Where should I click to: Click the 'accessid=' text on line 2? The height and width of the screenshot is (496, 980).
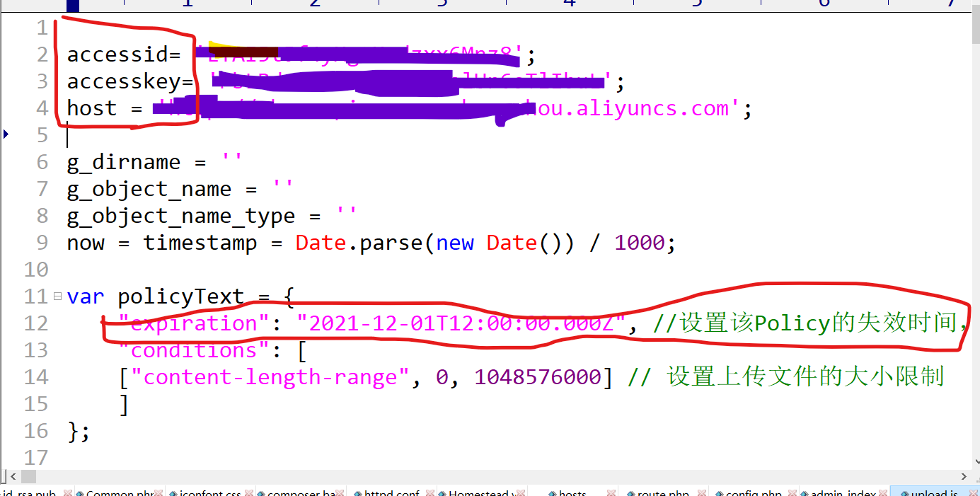click(x=124, y=54)
